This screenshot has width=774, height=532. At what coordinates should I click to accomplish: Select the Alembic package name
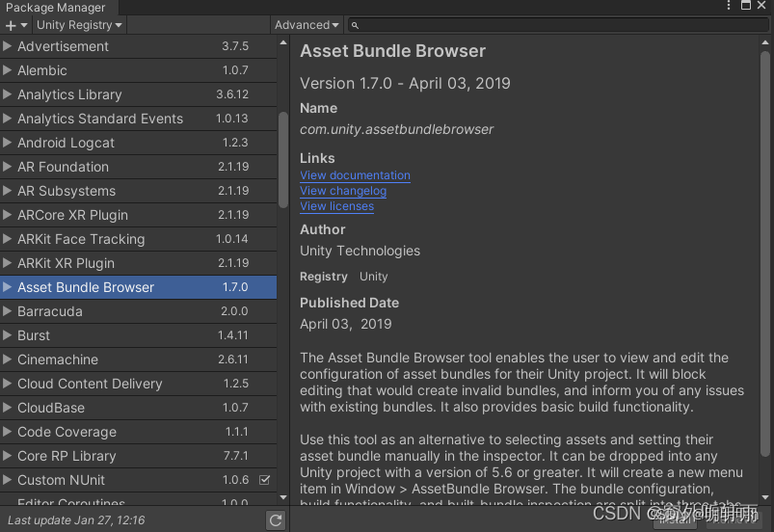tap(42, 70)
